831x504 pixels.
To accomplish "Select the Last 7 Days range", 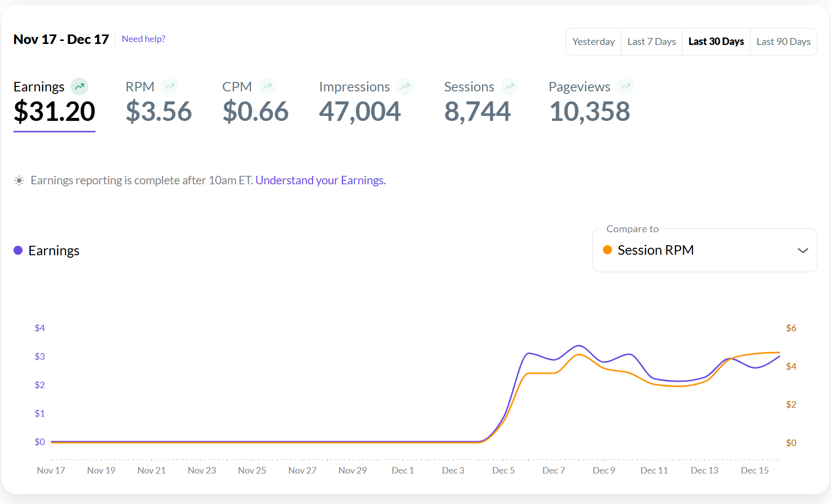I will (651, 41).
